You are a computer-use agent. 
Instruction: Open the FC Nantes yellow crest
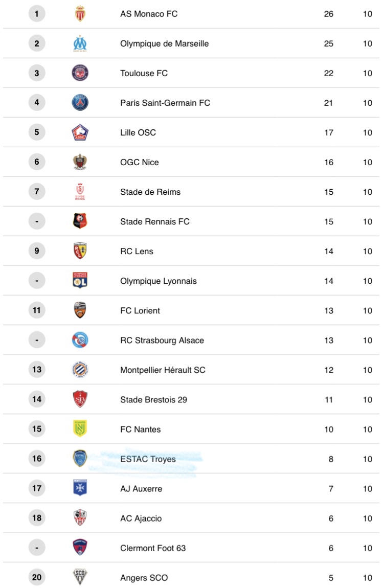point(80,428)
